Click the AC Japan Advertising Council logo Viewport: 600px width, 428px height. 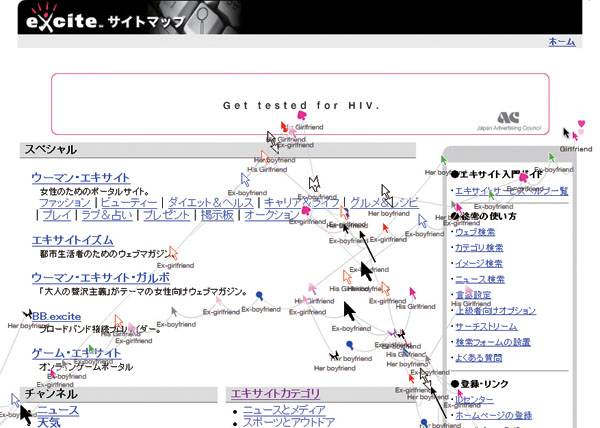509,121
